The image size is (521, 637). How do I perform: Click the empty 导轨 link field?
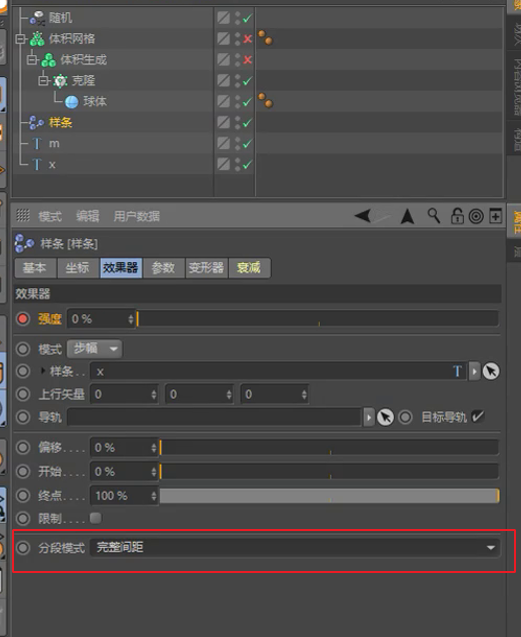coord(215,417)
